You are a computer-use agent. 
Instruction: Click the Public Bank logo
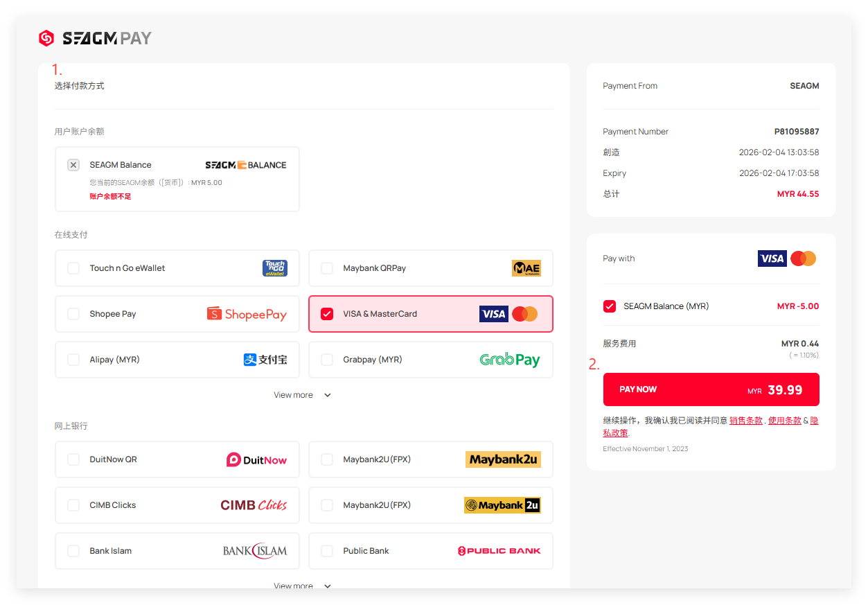(x=499, y=551)
